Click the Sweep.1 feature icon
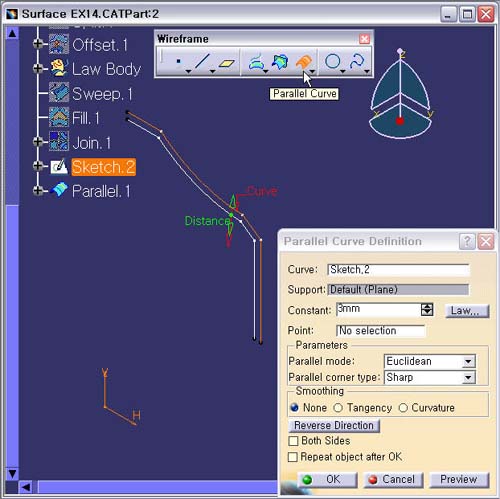 click(59, 92)
